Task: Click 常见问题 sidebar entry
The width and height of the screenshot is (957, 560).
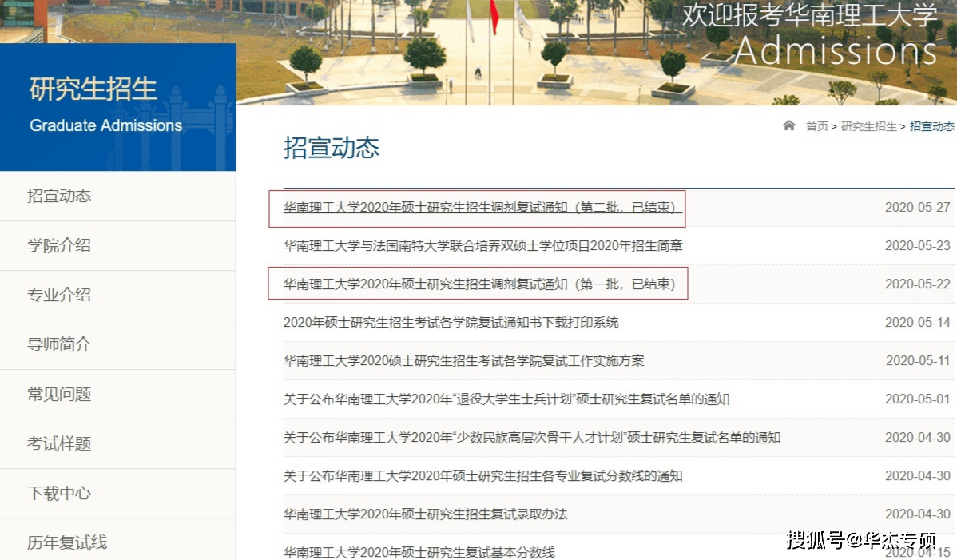Action: (x=59, y=394)
